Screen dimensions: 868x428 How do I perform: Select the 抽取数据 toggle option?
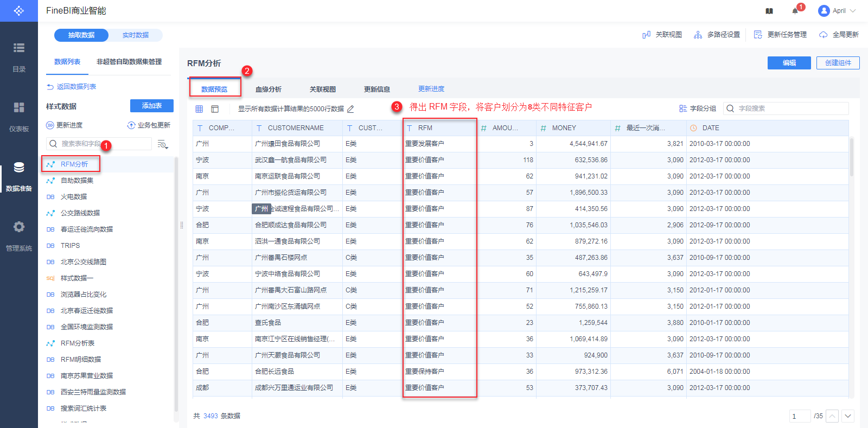pyautogui.click(x=81, y=35)
